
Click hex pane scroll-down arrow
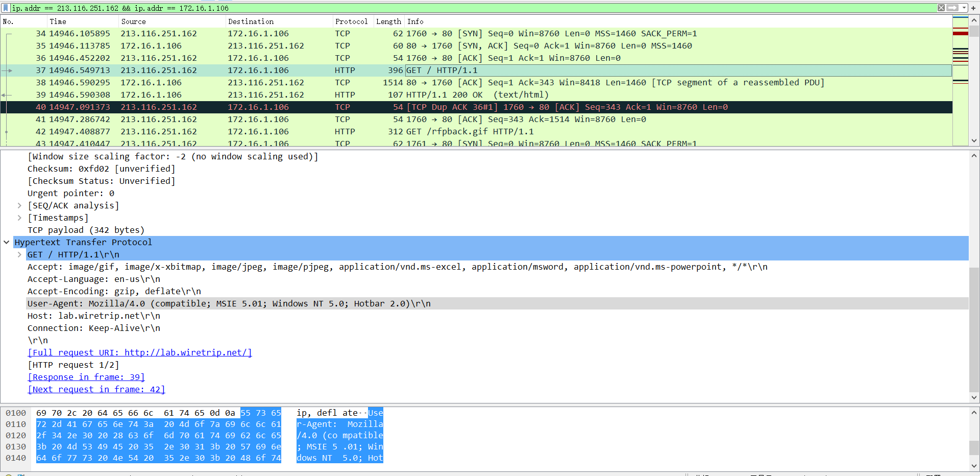click(974, 466)
